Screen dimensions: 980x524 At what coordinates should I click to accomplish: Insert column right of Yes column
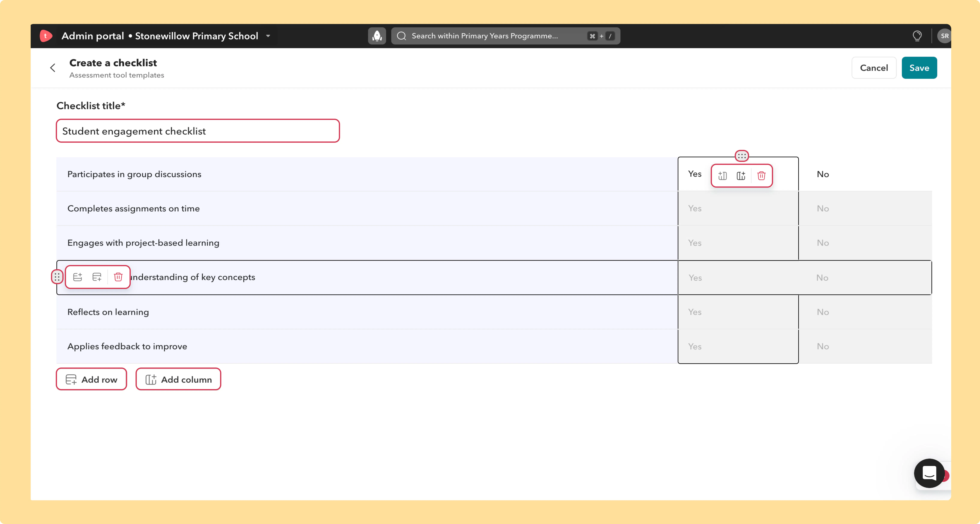(x=741, y=176)
